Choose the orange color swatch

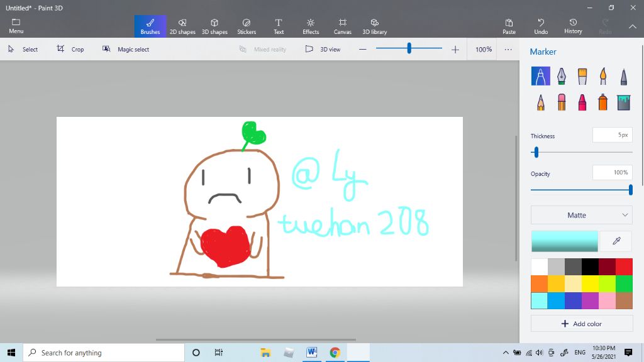(x=539, y=283)
